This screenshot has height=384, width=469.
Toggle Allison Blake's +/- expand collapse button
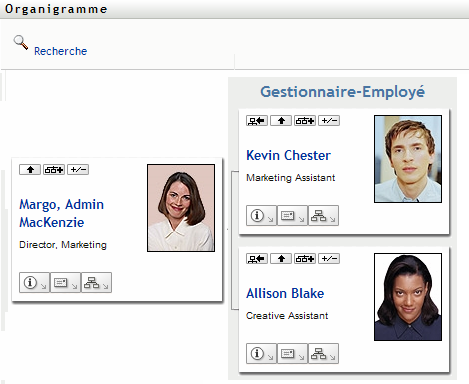(329, 258)
